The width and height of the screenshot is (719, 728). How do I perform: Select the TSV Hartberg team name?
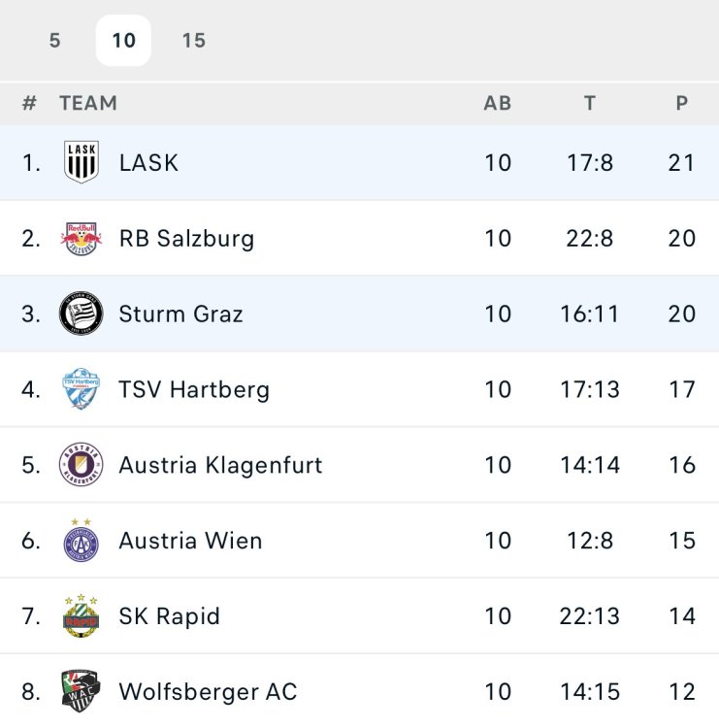tap(194, 389)
